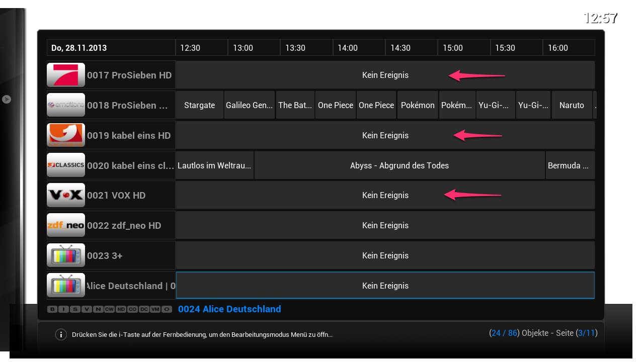Select Kein Ereignis in zdf_neo HD row

click(385, 225)
